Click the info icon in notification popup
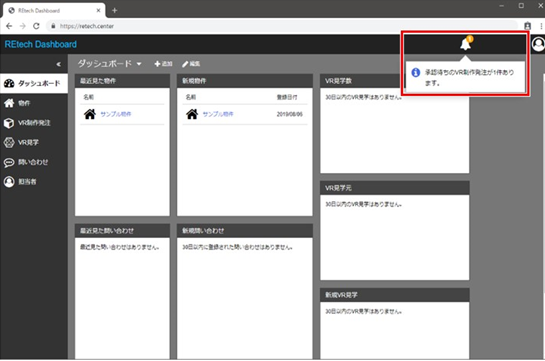The width and height of the screenshot is (545, 361). tap(416, 73)
